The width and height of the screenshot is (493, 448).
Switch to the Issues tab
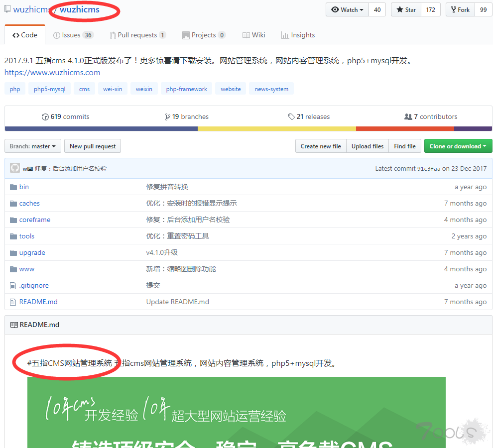tap(73, 35)
